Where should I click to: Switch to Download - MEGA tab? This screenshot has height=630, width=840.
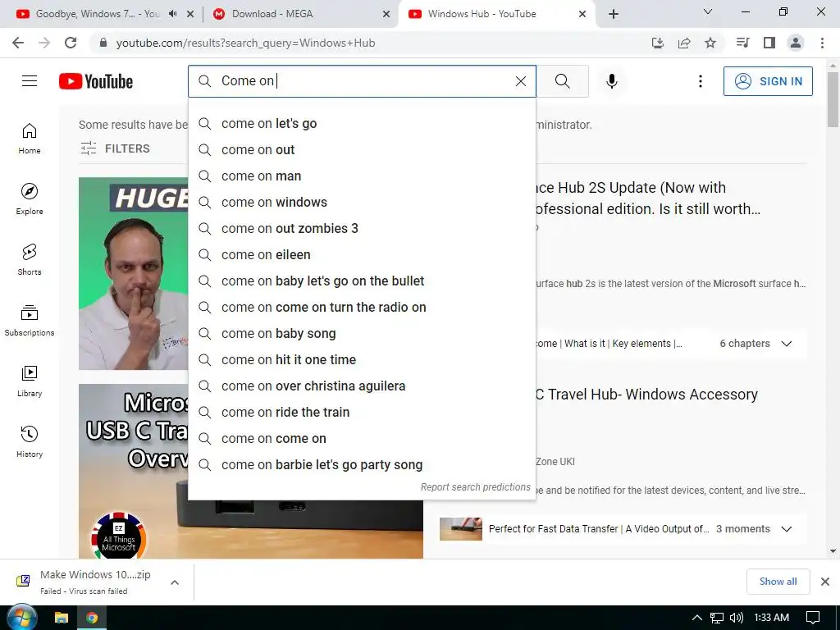pyautogui.click(x=272, y=14)
